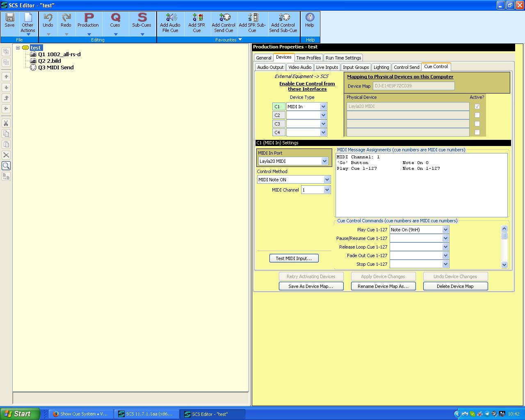525x420 pixels.
Task: Open the C1 Device Type dropdown
Action: [323, 107]
